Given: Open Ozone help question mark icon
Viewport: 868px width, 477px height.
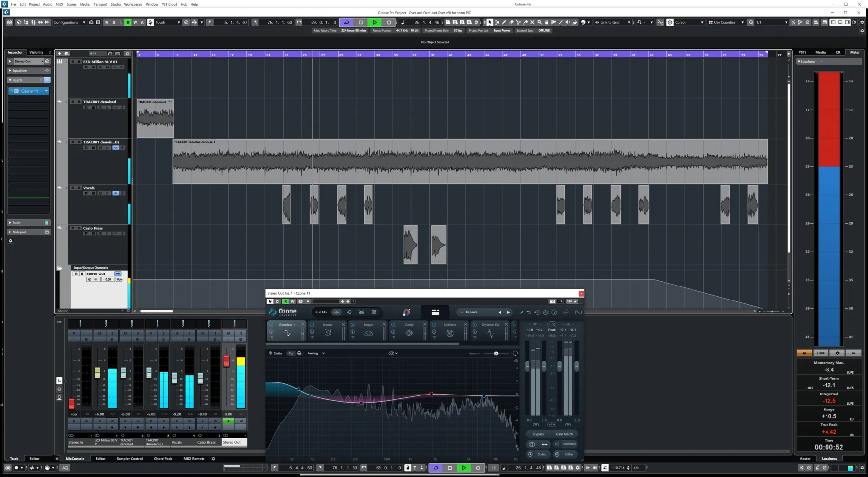Looking at the screenshot, I should coord(554,312).
